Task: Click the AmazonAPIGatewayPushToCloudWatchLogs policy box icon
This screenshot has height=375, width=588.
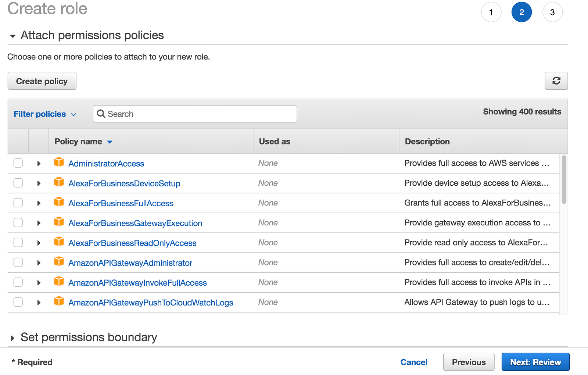Action: [59, 301]
